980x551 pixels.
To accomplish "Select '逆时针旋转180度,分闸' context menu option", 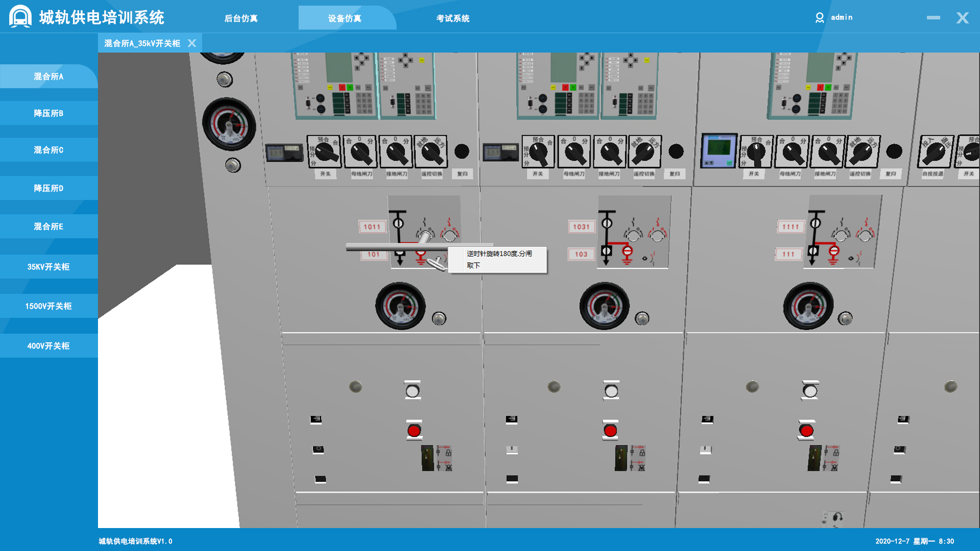I will [x=499, y=254].
